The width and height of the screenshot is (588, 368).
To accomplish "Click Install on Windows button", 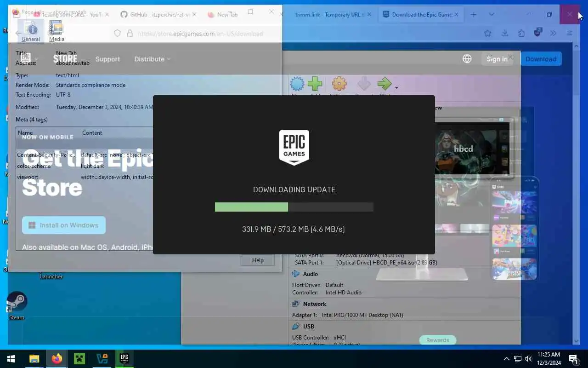I will [x=64, y=225].
